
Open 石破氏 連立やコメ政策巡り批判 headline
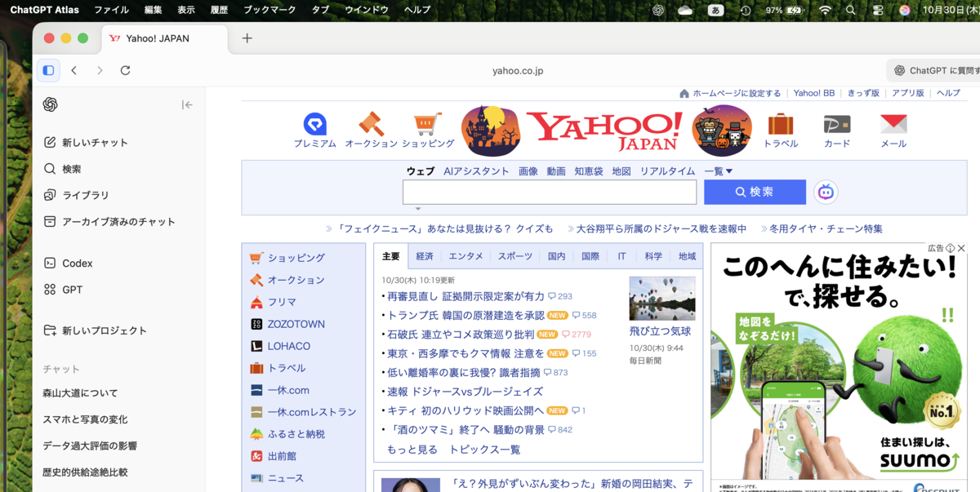pyautogui.click(x=461, y=335)
